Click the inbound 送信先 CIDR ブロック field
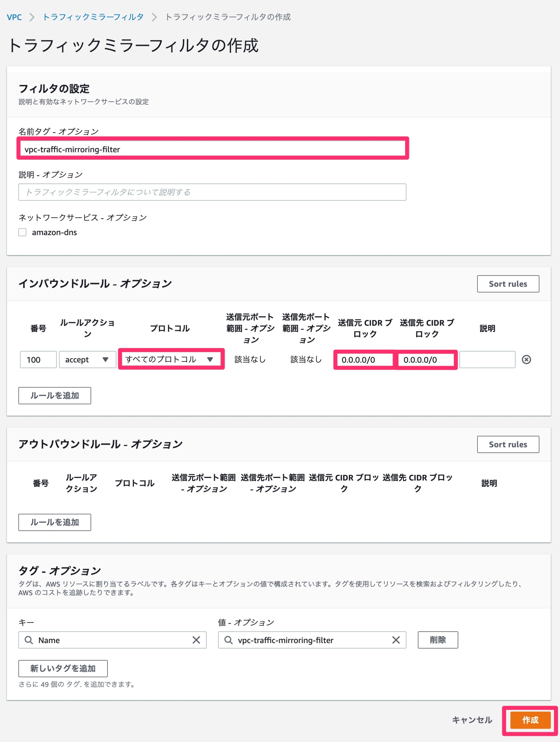560x742 pixels. (426, 360)
